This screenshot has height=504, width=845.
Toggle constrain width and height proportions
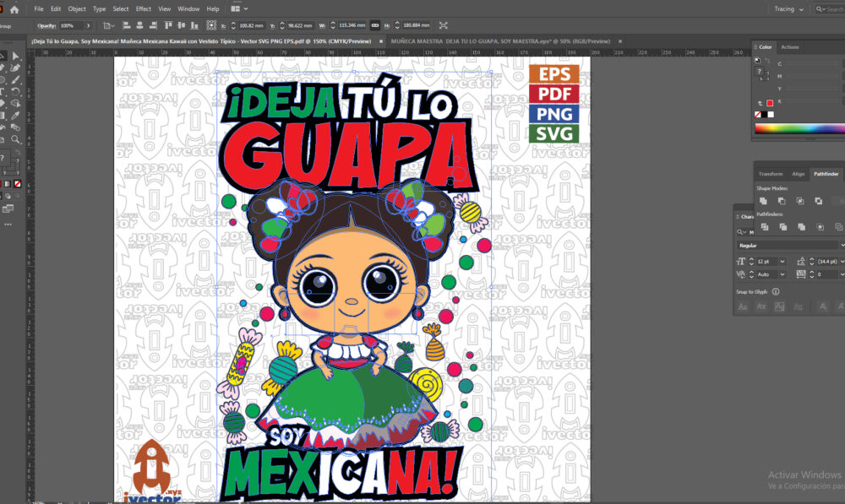pos(375,25)
